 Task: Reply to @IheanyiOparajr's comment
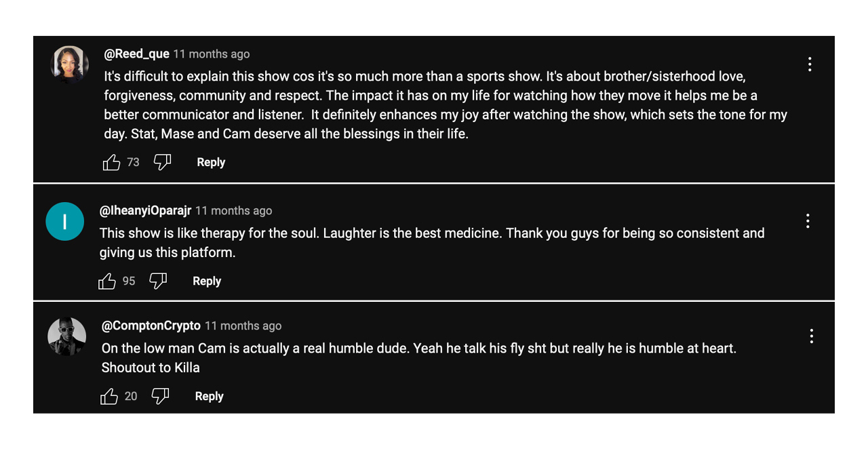[x=207, y=281]
